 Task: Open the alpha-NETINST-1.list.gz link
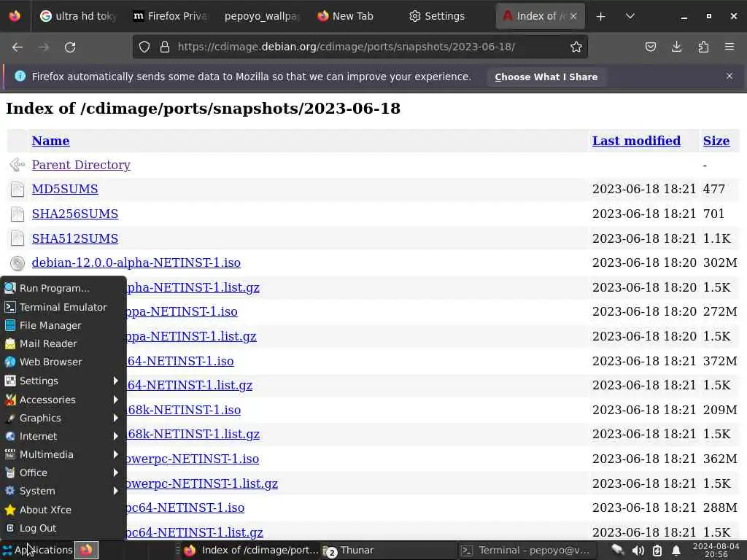click(193, 287)
